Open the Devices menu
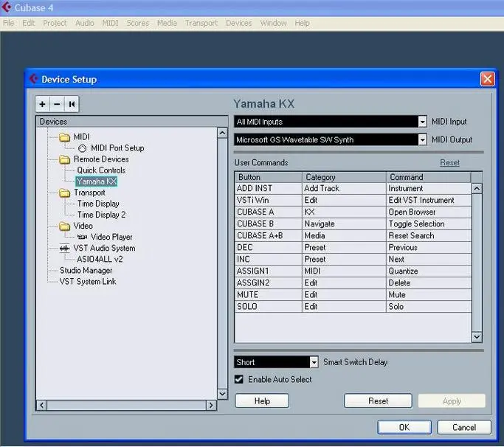 (x=239, y=23)
